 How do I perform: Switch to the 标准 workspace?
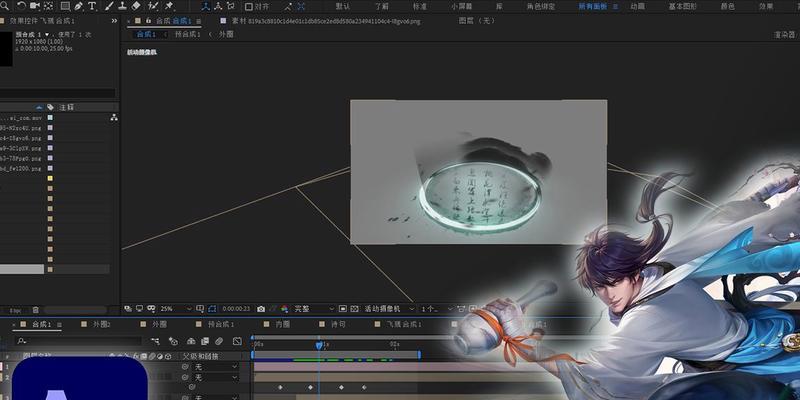point(419,6)
